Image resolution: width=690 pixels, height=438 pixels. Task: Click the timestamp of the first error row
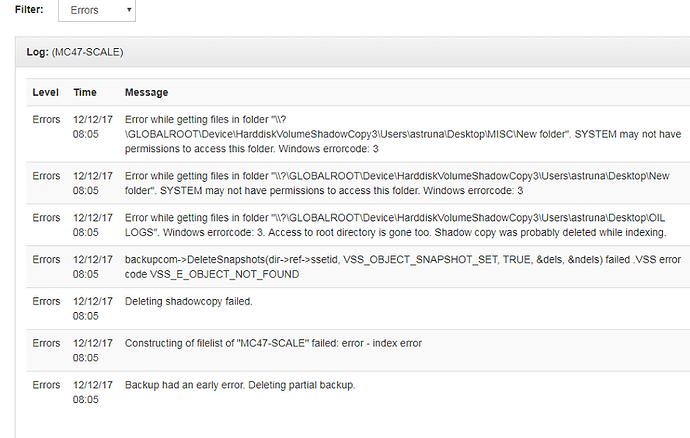point(93,127)
